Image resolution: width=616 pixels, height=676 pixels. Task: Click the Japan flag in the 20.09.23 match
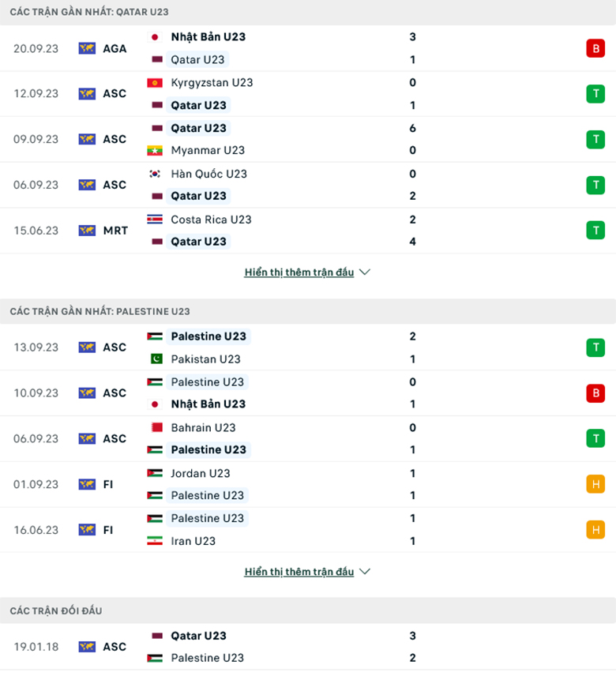point(155,37)
